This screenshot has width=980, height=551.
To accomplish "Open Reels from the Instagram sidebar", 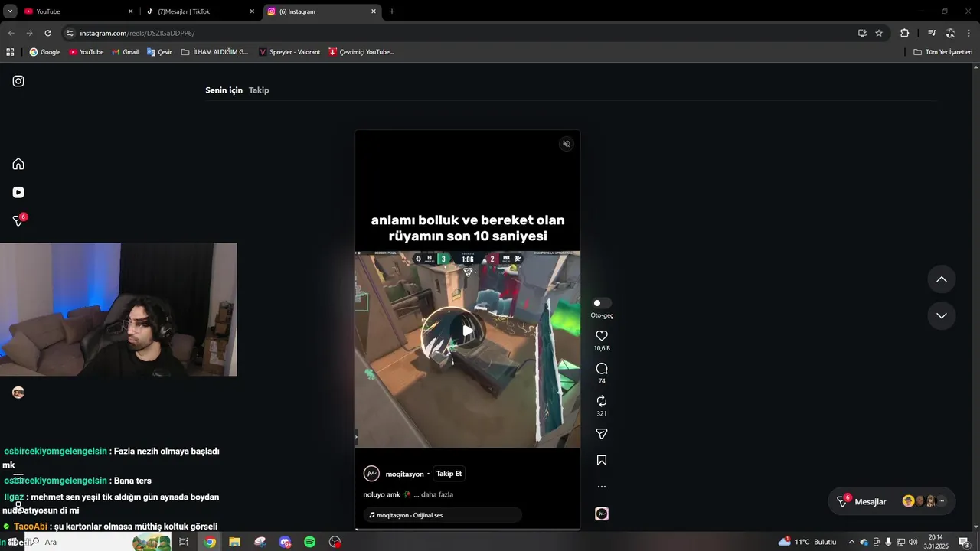I will click(x=18, y=193).
